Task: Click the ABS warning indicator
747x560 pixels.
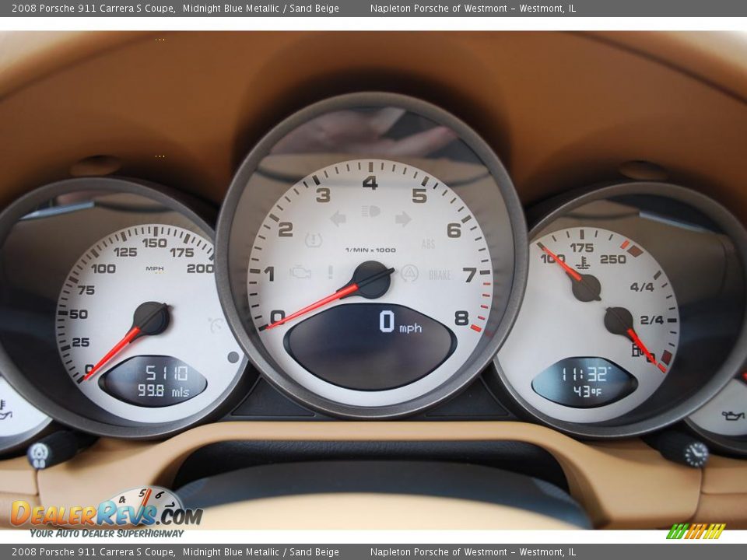Action: point(428,243)
